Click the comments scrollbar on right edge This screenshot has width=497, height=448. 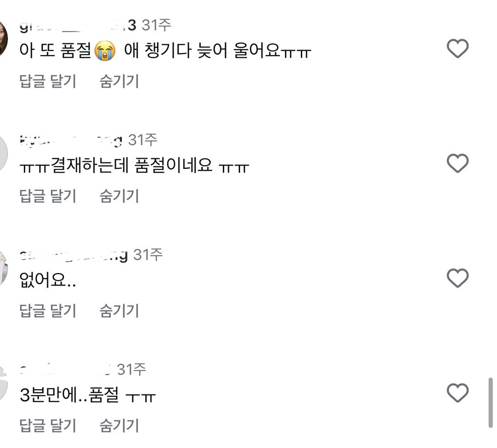pos(490,402)
